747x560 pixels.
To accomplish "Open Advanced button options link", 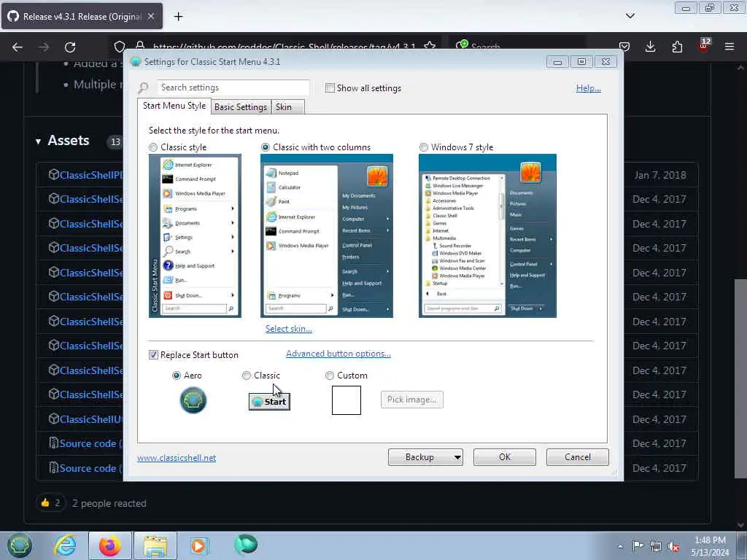I will [338, 354].
